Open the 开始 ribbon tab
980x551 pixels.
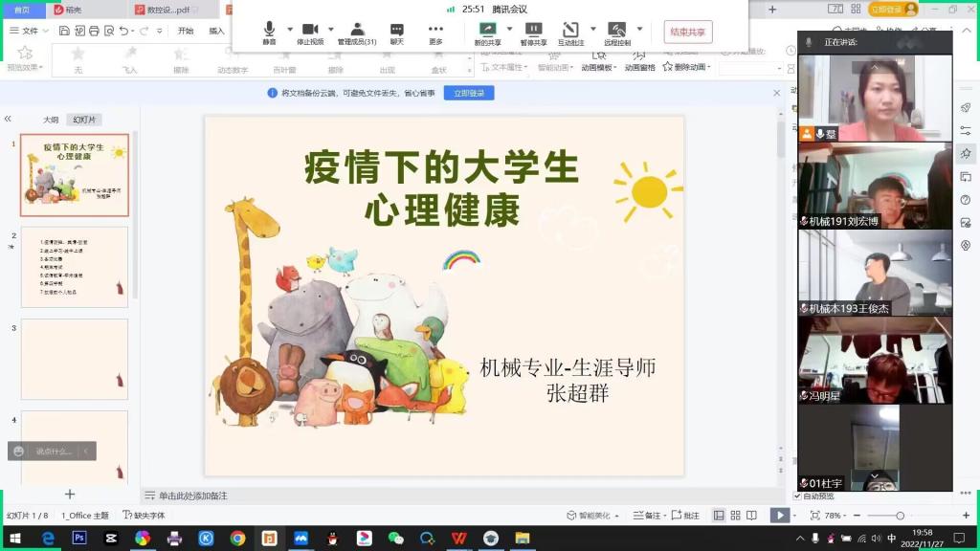tap(186, 31)
